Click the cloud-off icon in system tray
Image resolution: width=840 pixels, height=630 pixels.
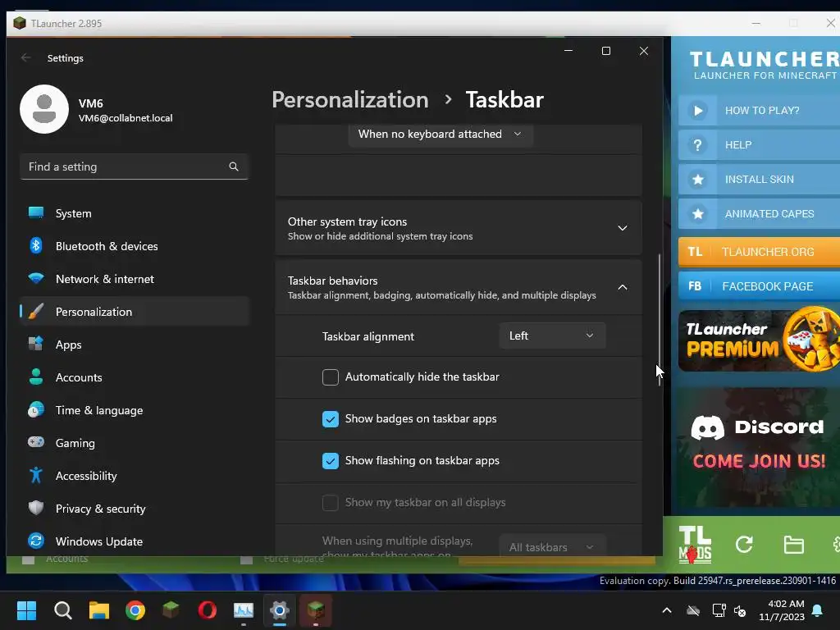point(693,610)
